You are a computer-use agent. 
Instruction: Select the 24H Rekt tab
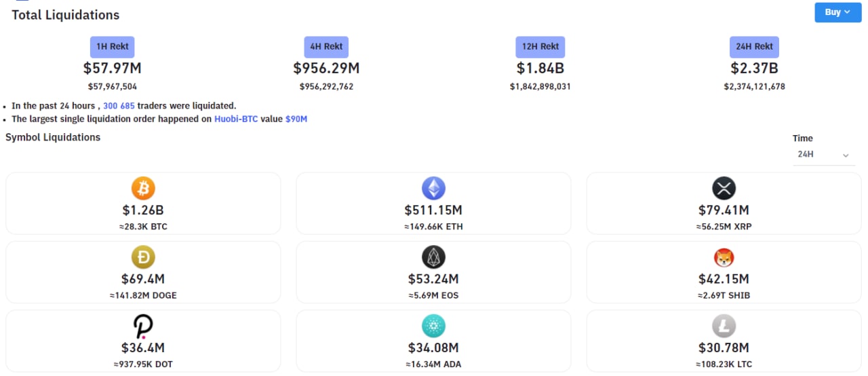(x=754, y=47)
